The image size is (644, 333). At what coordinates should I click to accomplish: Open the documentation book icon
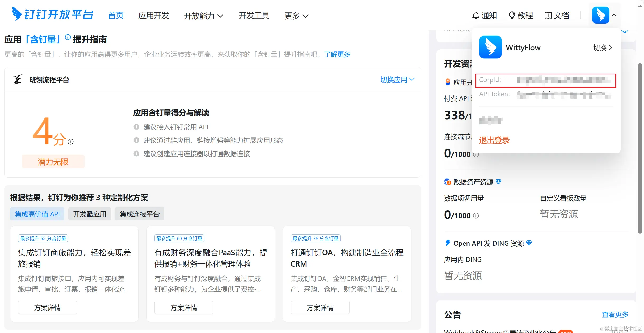pyautogui.click(x=548, y=15)
